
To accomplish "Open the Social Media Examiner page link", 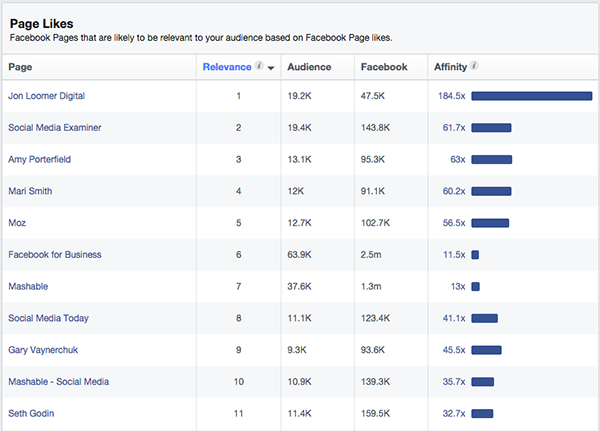I will 55,127.
